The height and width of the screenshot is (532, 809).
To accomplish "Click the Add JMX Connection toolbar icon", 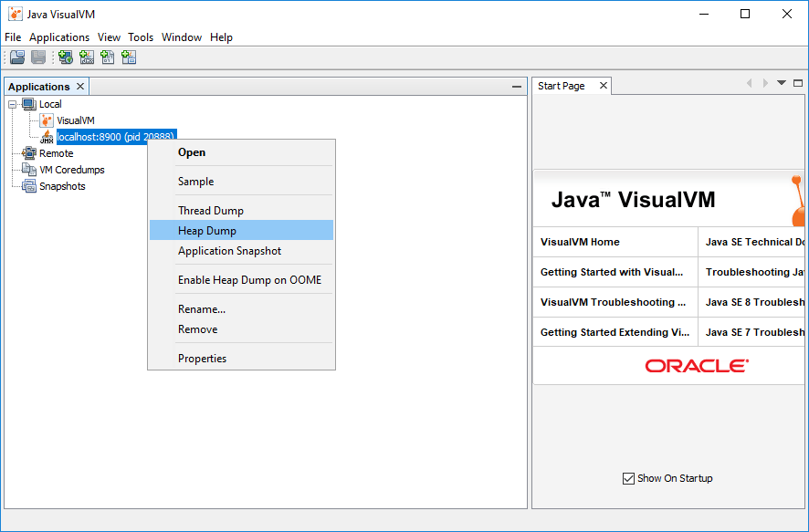I will coord(86,57).
